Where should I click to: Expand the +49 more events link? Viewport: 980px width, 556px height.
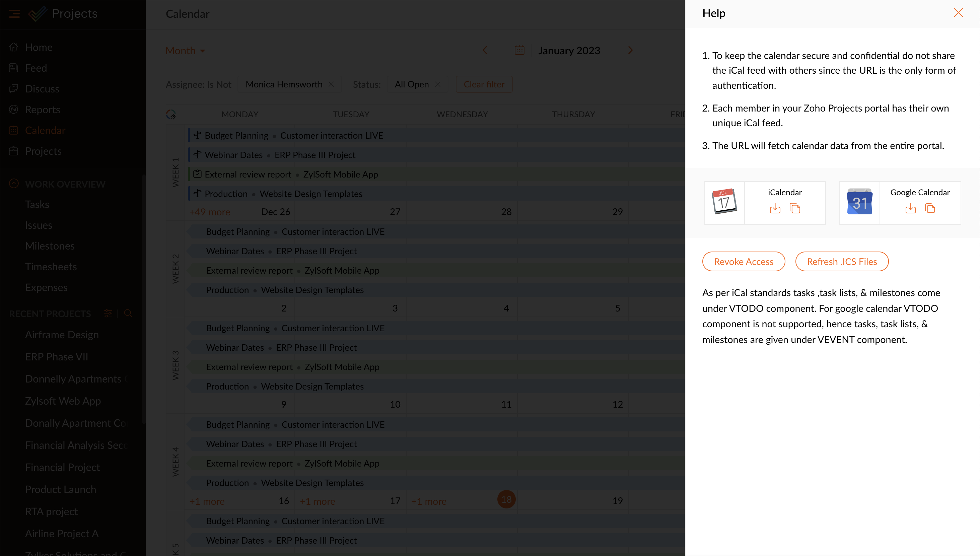coord(210,212)
